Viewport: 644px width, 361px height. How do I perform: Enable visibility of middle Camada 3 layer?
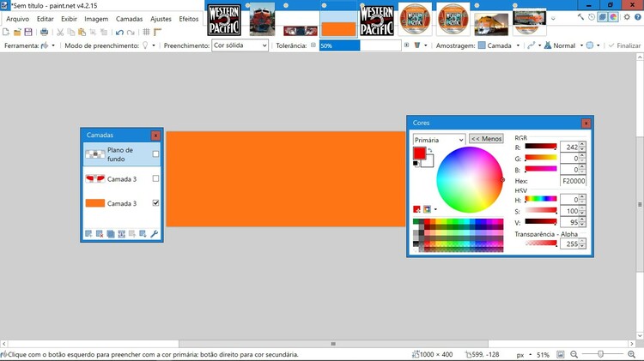[155, 178]
